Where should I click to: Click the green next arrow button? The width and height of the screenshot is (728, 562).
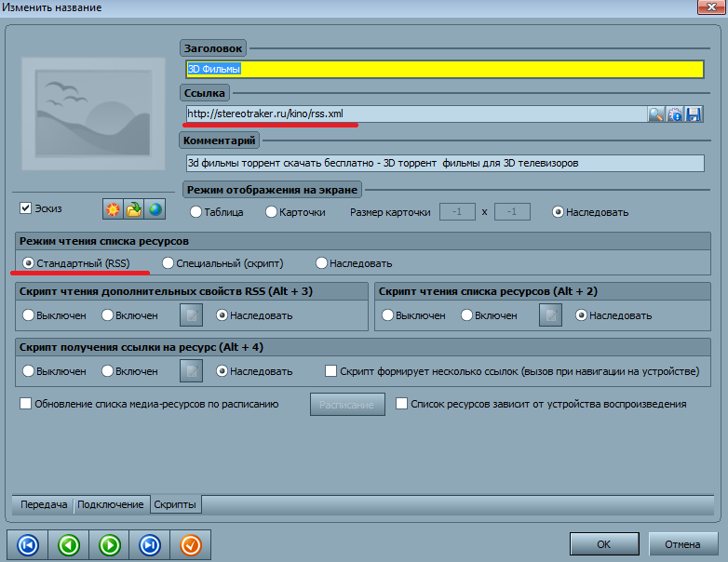[x=110, y=544]
